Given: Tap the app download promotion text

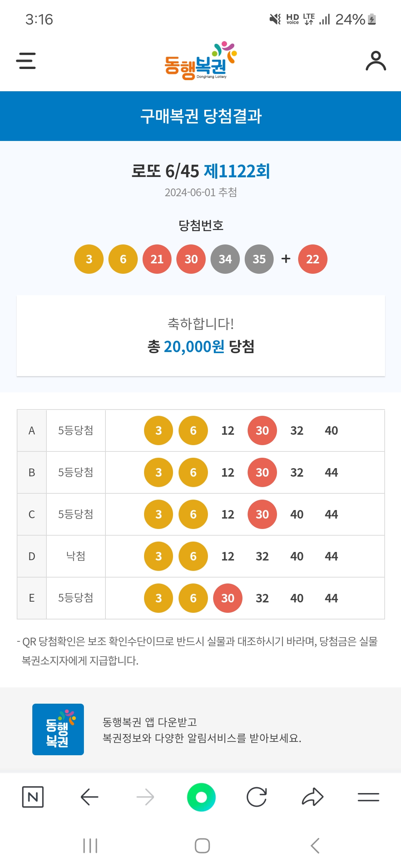Looking at the screenshot, I should [202, 730].
